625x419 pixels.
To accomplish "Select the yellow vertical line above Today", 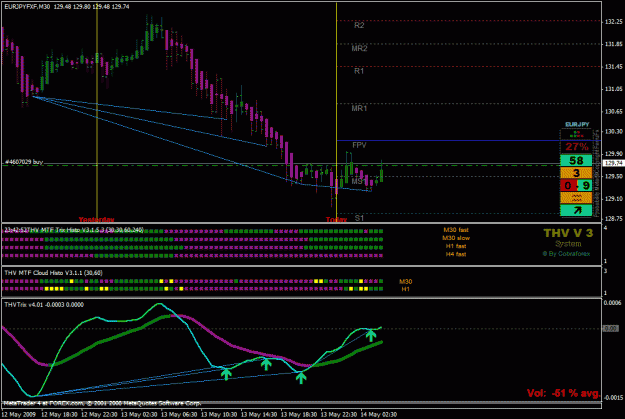I will coord(336,112).
